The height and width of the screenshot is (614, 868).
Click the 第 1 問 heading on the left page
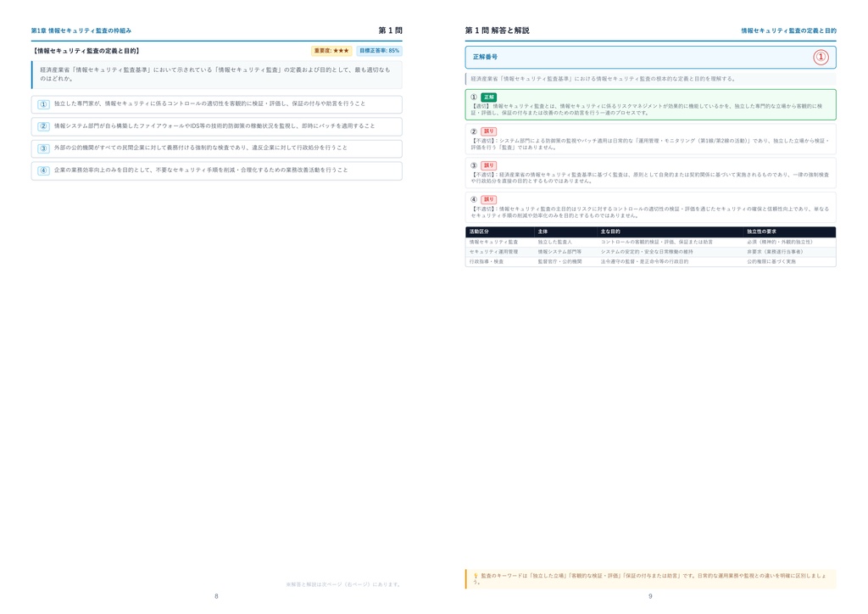click(390, 31)
